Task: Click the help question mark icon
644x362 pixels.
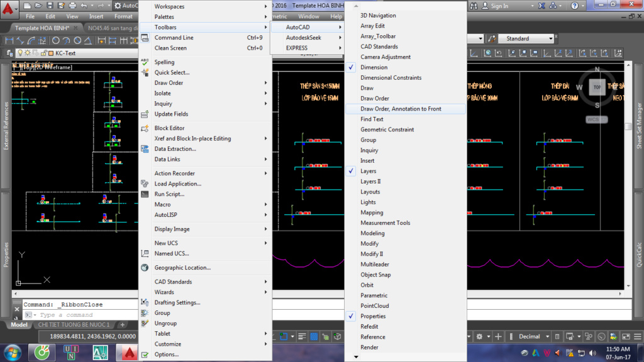Action: (575, 6)
